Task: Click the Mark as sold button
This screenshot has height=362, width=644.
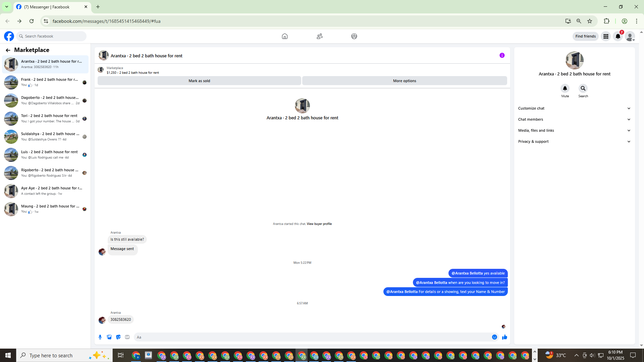Action: coord(199,81)
